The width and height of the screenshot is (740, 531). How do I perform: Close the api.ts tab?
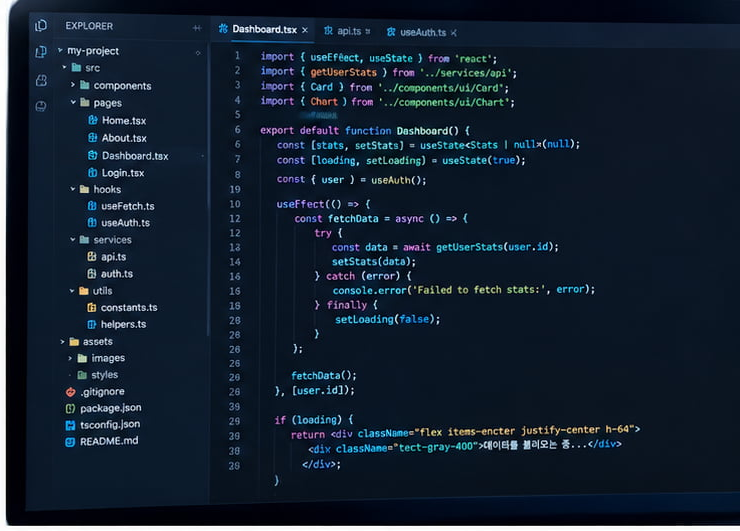368,31
